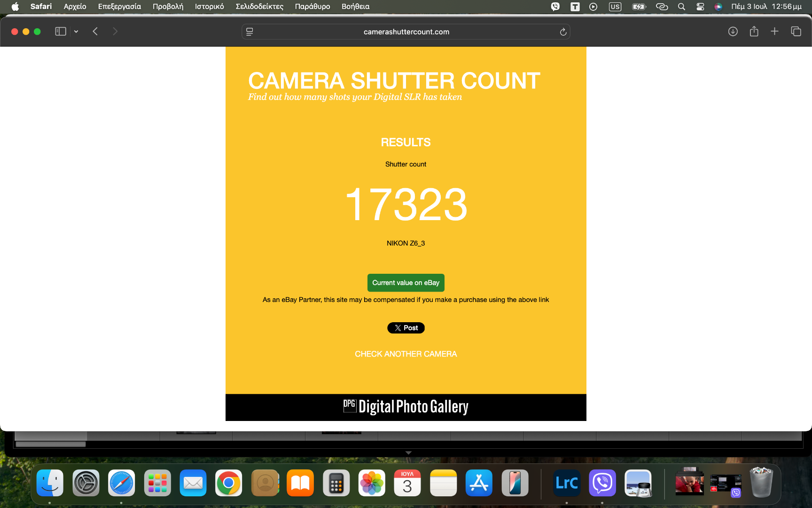
Task: Show the tab overview
Action: click(x=796, y=32)
